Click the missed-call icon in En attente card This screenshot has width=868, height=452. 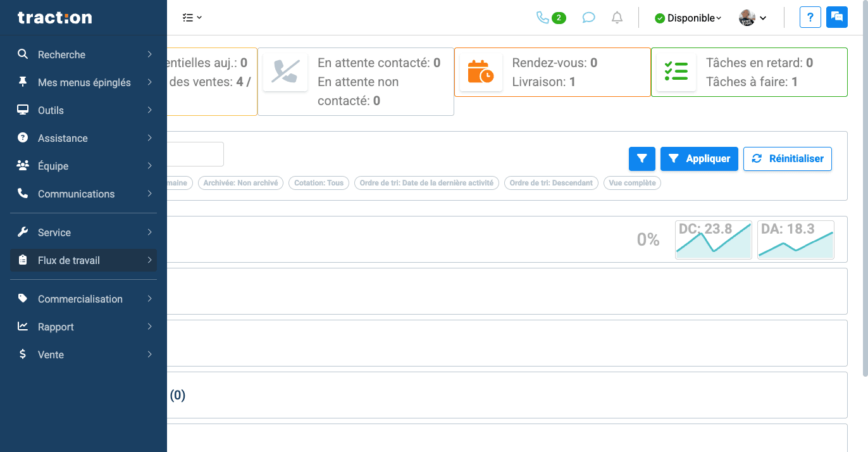(285, 72)
